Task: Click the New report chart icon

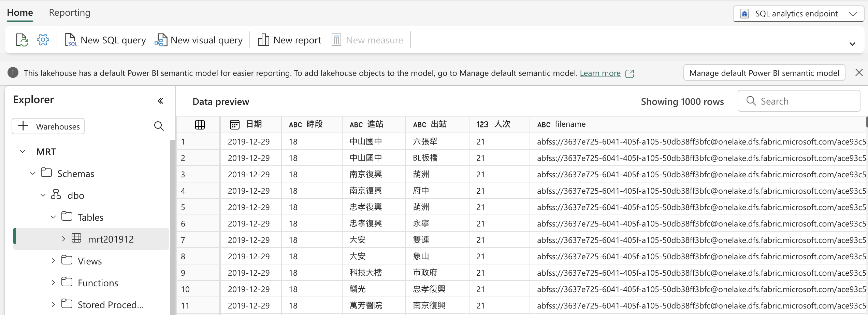Action: (x=263, y=40)
